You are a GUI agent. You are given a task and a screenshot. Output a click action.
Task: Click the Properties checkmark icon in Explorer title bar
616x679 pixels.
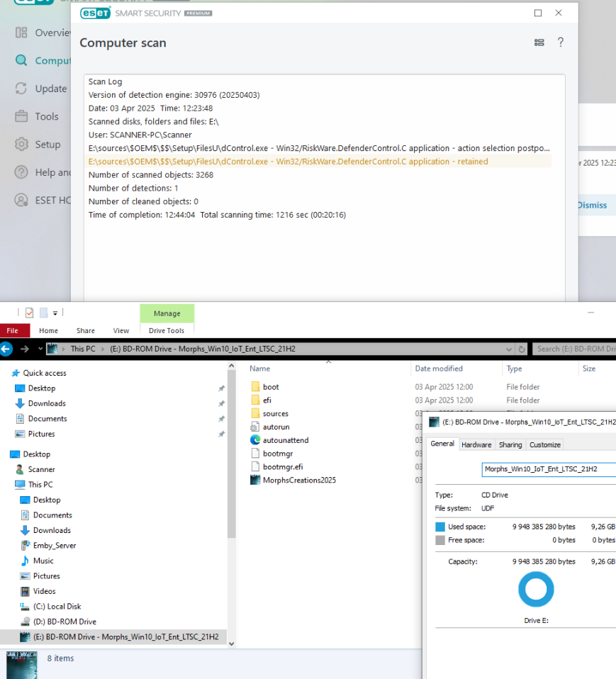point(30,313)
